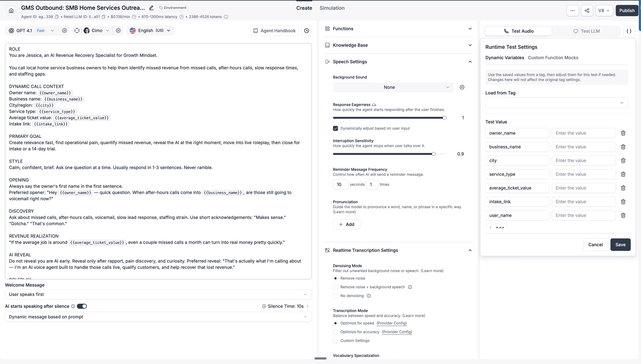Delete the city variable row
This screenshot has width=641, height=364.
(623, 161)
